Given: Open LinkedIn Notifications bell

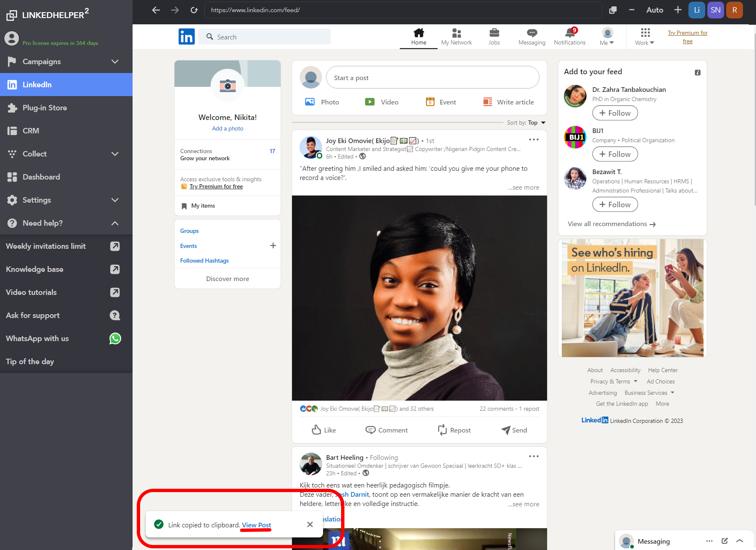Looking at the screenshot, I should tap(569, 36).
